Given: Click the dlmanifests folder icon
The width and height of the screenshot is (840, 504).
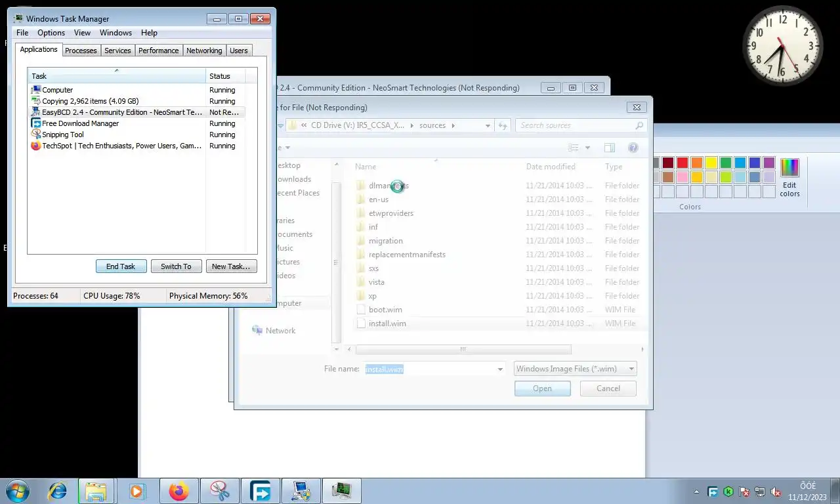Looking at the screenshot, I should coord(360,186).
